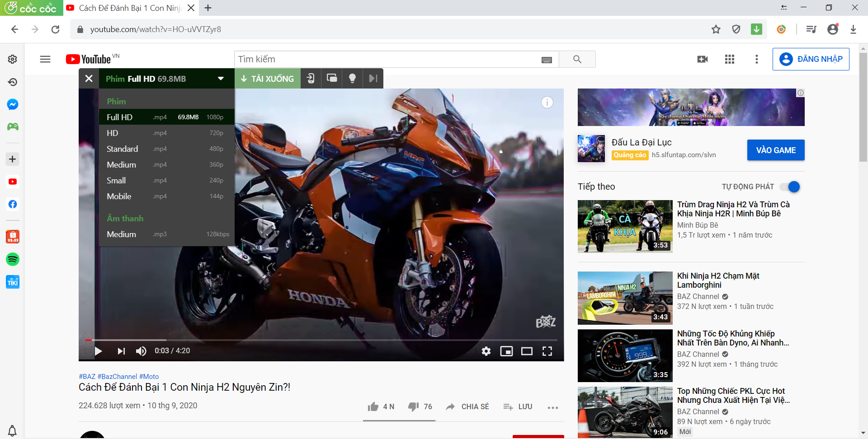Open browsing history in sidebar
The height and width of the screenshot is (439, 868).
(x=13, y=82)
